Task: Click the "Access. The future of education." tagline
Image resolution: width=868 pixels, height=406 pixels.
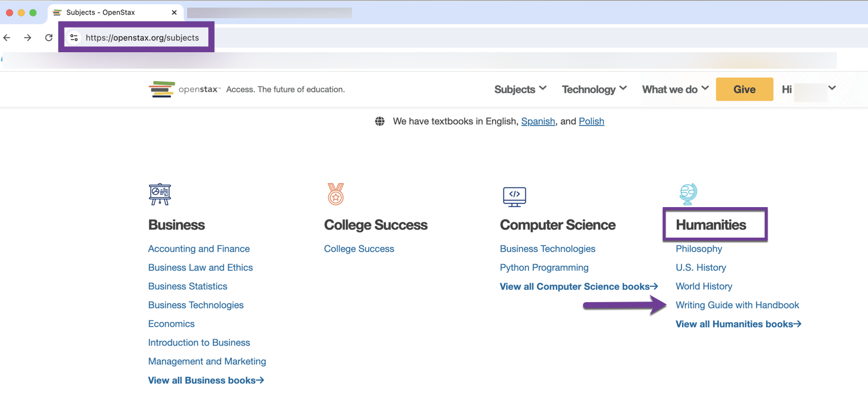Action: tap(286, 89)
